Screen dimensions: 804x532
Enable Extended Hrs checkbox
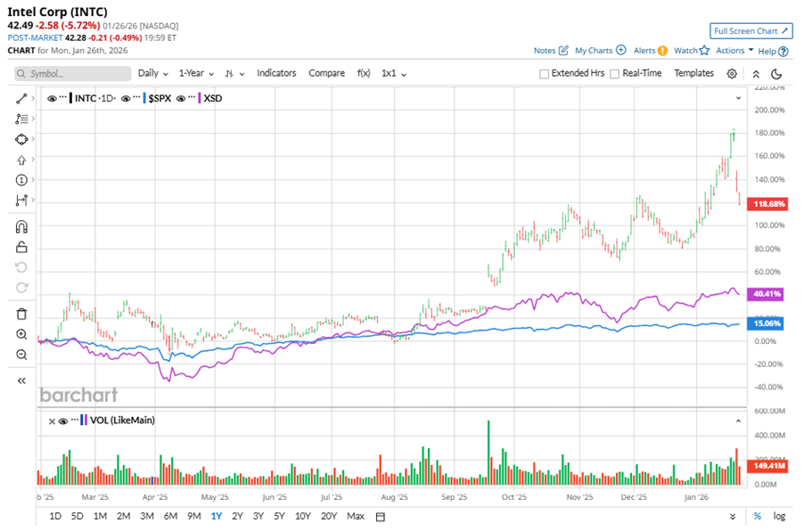[x=544, y=74]
